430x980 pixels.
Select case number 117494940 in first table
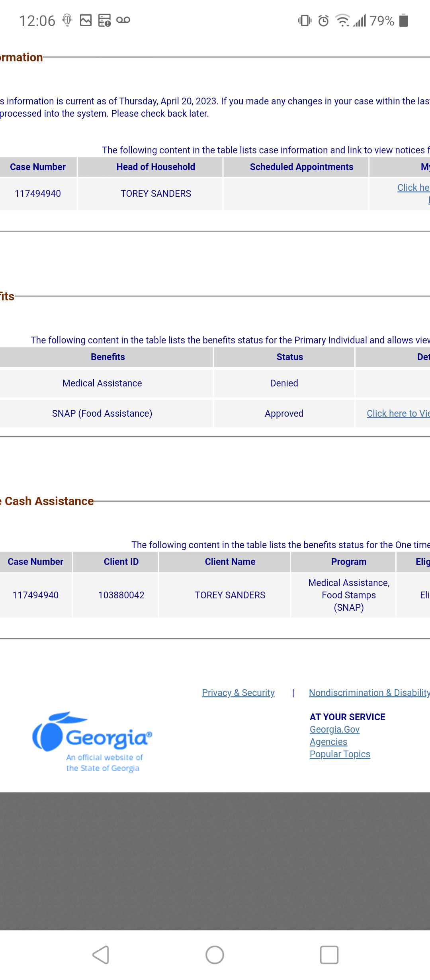click(x=38, y=194)
